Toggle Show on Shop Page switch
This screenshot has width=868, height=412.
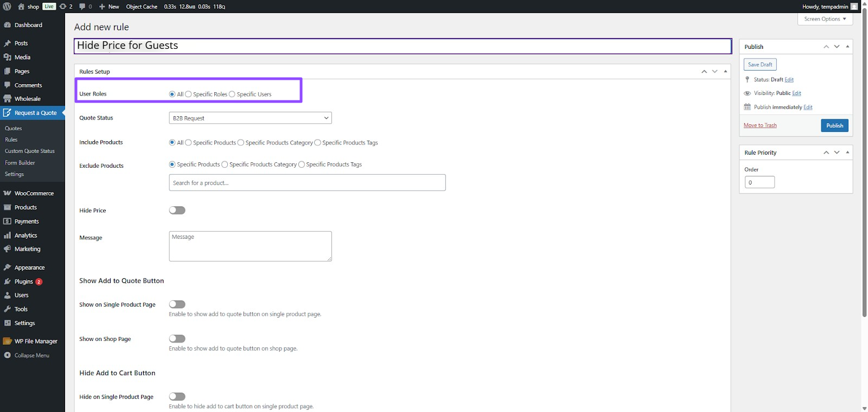(x=177, y=339)
